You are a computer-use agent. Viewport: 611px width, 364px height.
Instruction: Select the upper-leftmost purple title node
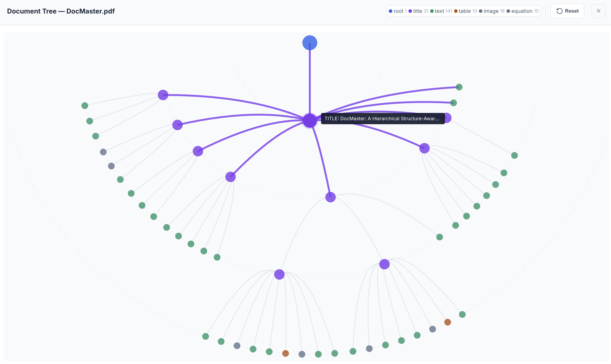(163, 95)
